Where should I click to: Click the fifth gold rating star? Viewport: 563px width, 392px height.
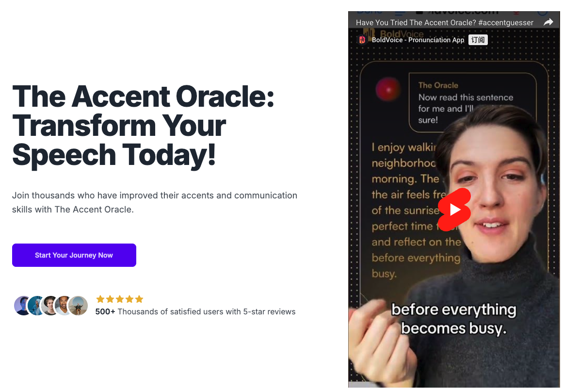point(139,299)
